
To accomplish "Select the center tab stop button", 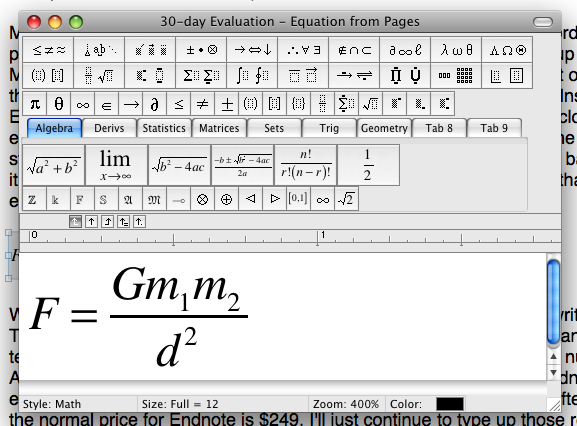I will point(91,221).
